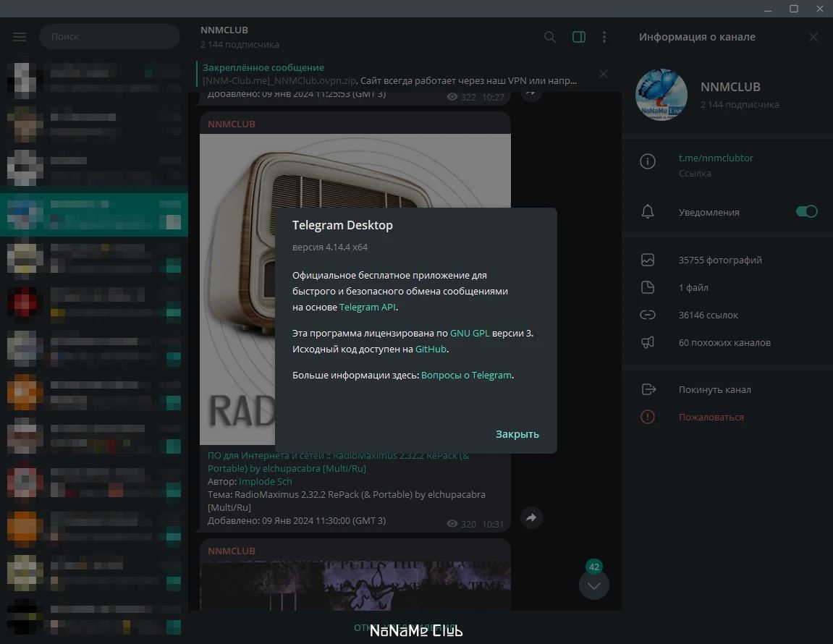Open the GitHub link in the dialog

pyautogui.click(x=431, y=349)
